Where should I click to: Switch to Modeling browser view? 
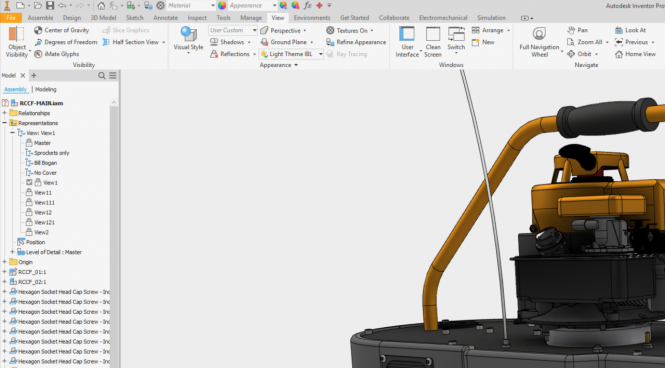pos(45,89)
